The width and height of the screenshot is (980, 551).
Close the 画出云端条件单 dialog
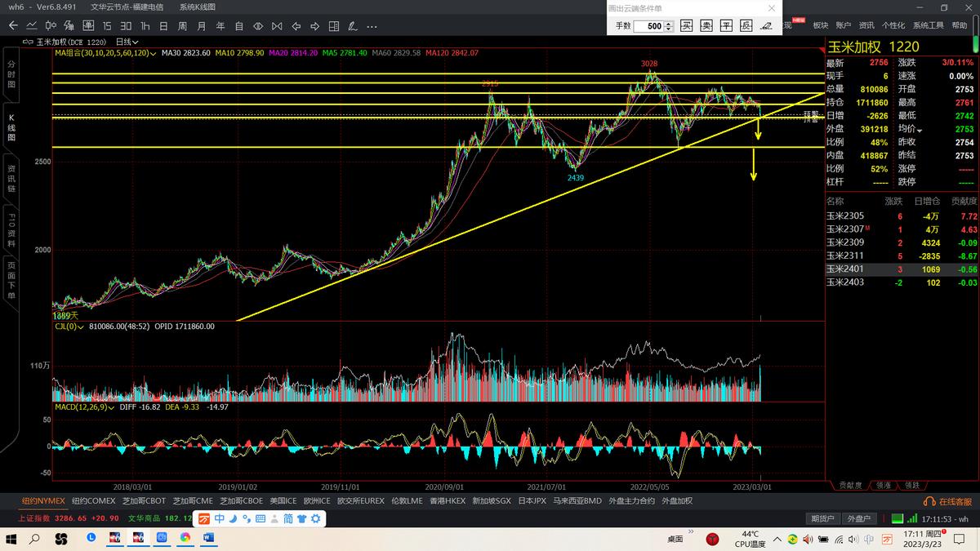click(x=772, y=8)
